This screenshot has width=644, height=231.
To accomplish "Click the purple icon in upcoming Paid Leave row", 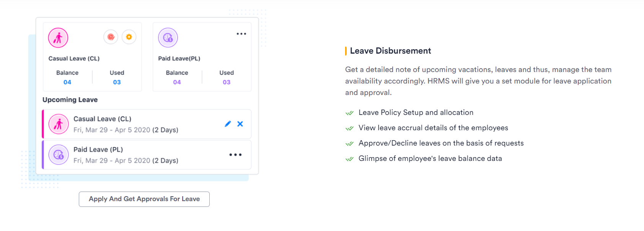I will click(x=59, y=155).
